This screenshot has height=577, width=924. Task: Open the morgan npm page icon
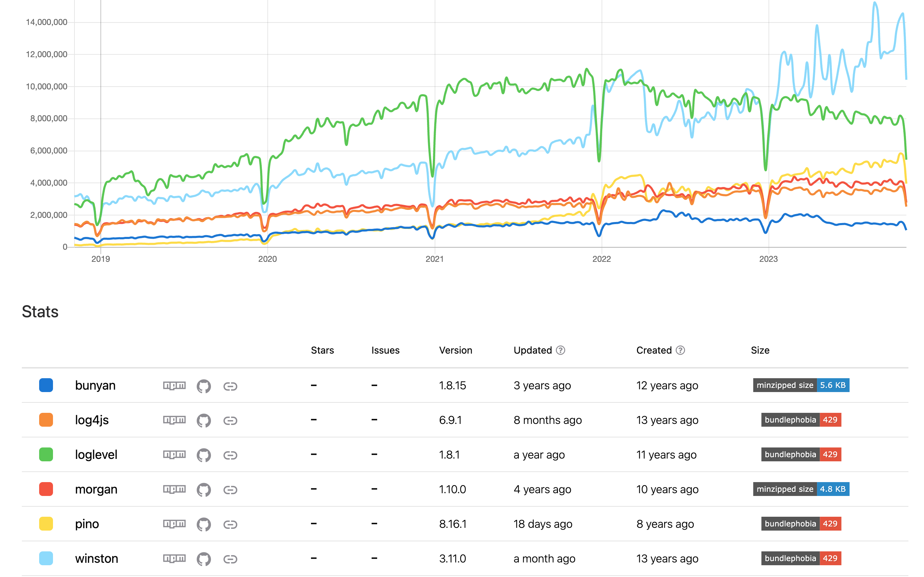[174, 489]
